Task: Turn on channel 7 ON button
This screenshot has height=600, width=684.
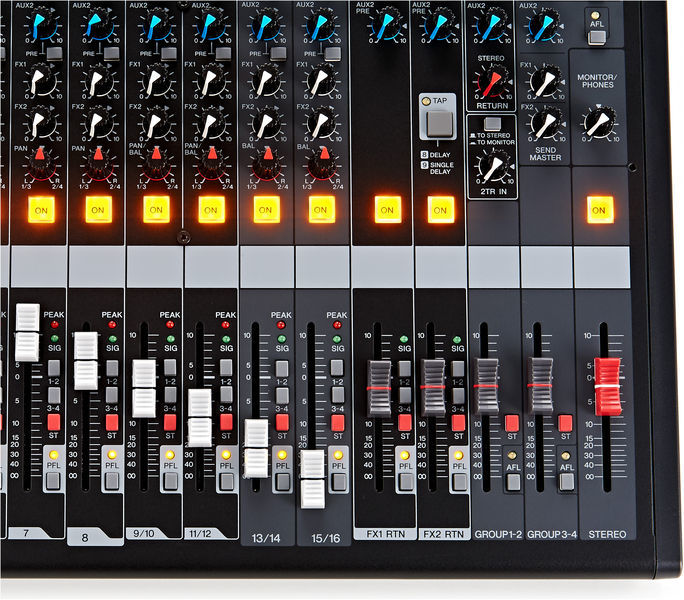Action: 41,210
